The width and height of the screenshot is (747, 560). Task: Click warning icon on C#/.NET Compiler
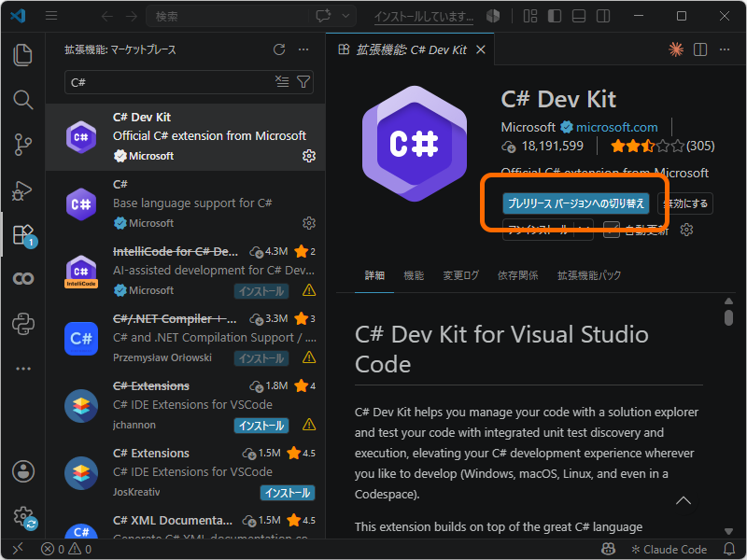tap(309, 357)
